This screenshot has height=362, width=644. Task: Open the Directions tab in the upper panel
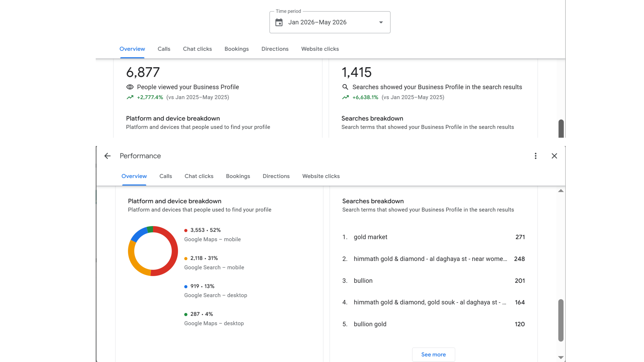coord(275,49)
